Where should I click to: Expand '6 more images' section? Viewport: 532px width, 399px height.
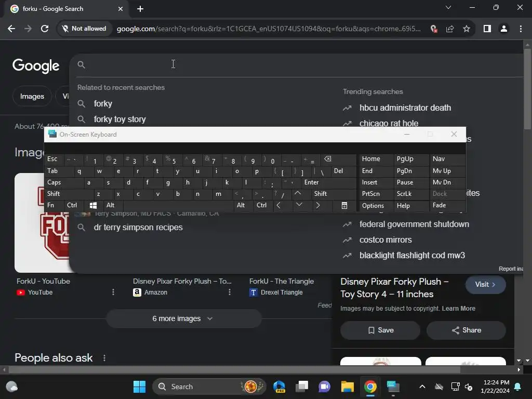(x=183, y=318)
